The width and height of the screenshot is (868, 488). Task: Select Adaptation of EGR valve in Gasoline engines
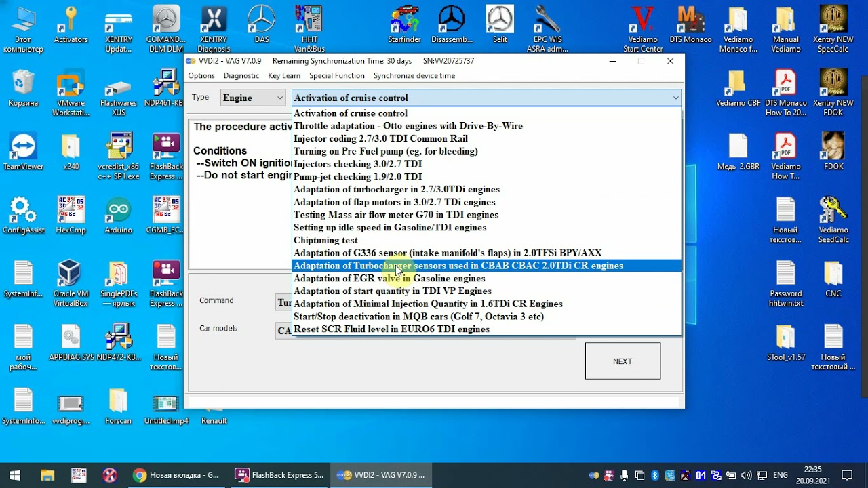tap(486, 279)
